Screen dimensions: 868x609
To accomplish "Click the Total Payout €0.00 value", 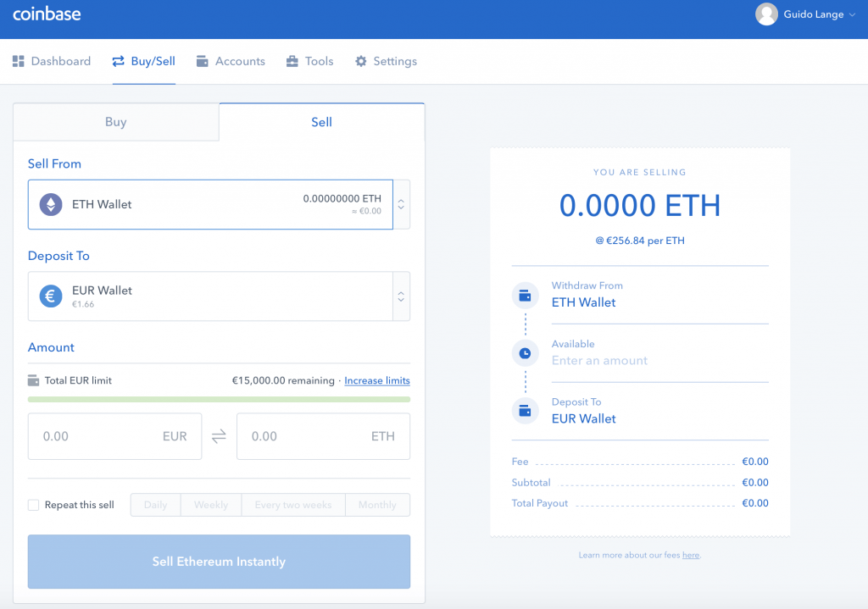I will tap(755, 503).
